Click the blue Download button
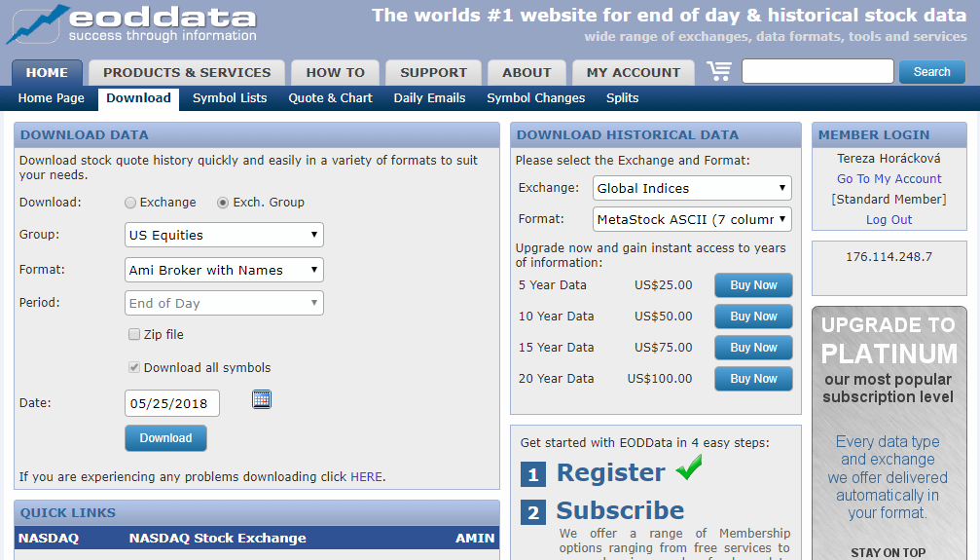The width and height of the screenshot is (980, 560). (165, 438)
